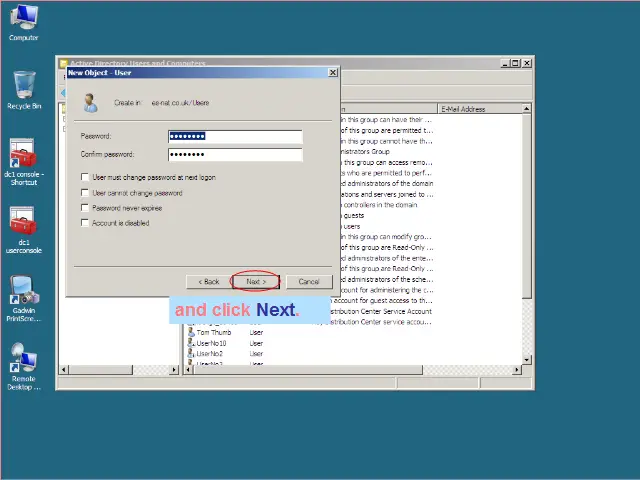Go back with the Back button

pos(209,282)
